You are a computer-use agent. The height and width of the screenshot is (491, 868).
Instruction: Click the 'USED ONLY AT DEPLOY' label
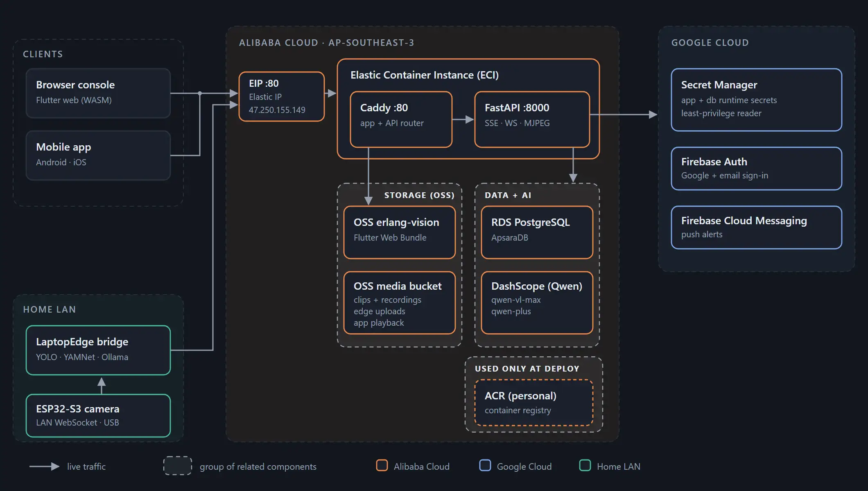point(527,369)
